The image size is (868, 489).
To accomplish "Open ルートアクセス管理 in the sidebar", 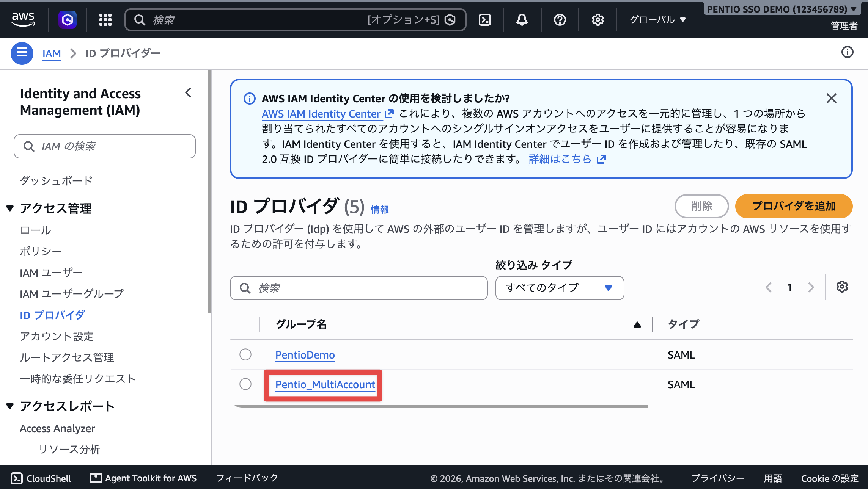I will 67,357.
